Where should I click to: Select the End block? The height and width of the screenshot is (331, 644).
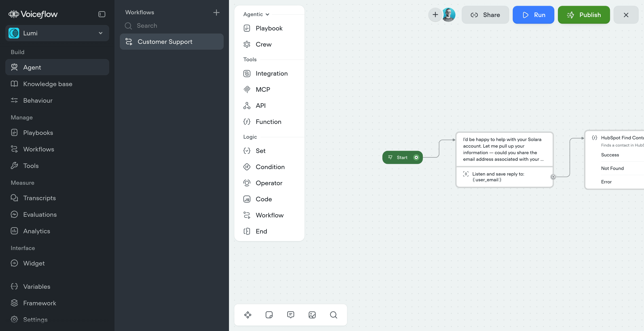tap(261, 231)
